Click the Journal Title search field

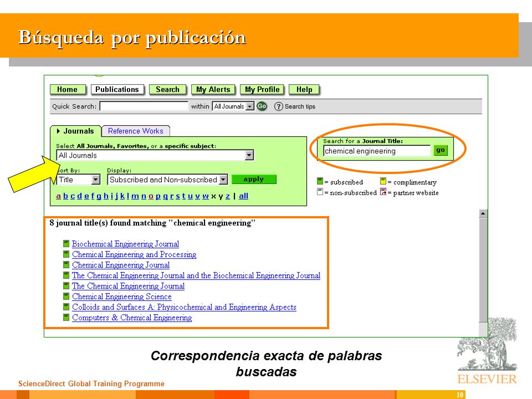coord(377,151)
